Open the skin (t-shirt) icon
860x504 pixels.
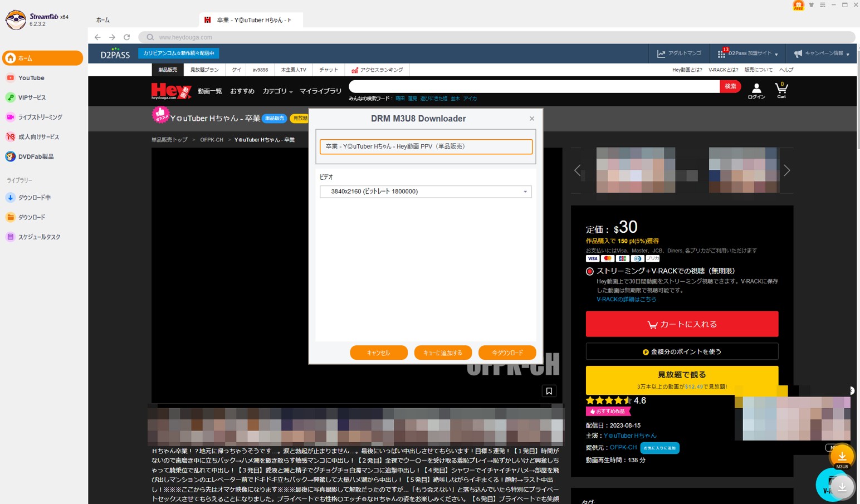(812, 4)
